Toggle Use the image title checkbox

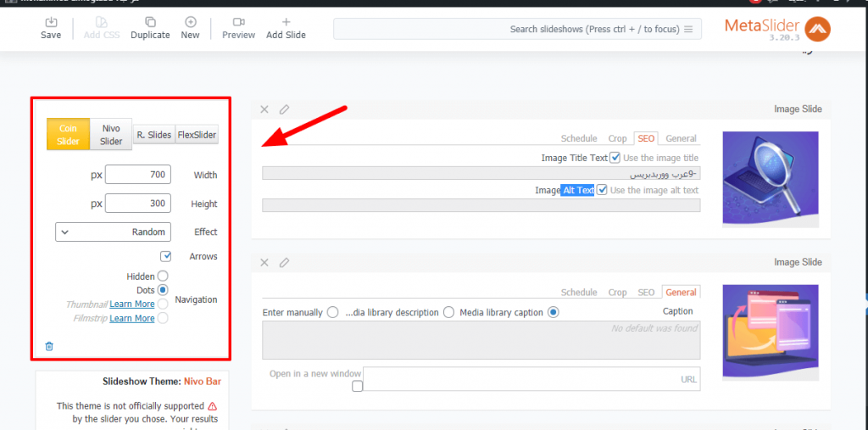(615, 158)
